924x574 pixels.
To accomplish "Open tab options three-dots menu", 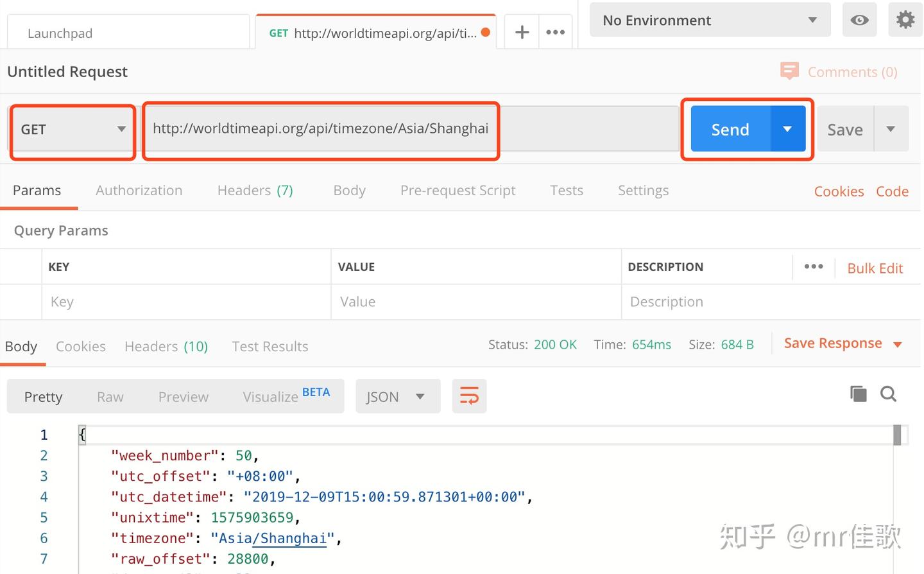I will click(555, 32).
